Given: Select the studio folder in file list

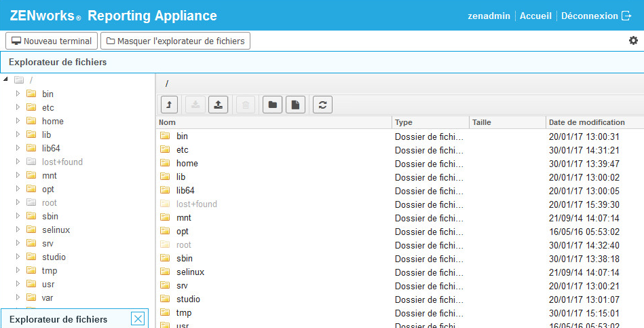Looking at the screenshot, I should click(x=188, y=299).
